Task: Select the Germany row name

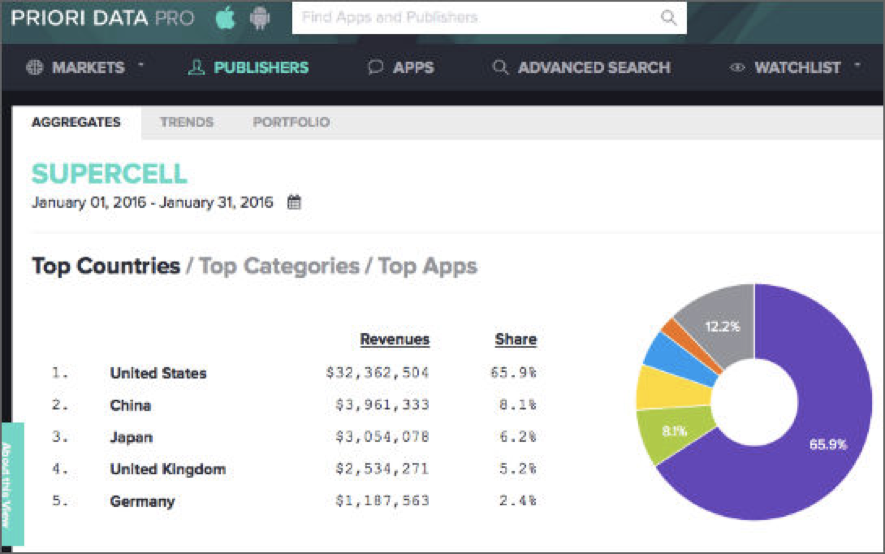Action: 142,501
